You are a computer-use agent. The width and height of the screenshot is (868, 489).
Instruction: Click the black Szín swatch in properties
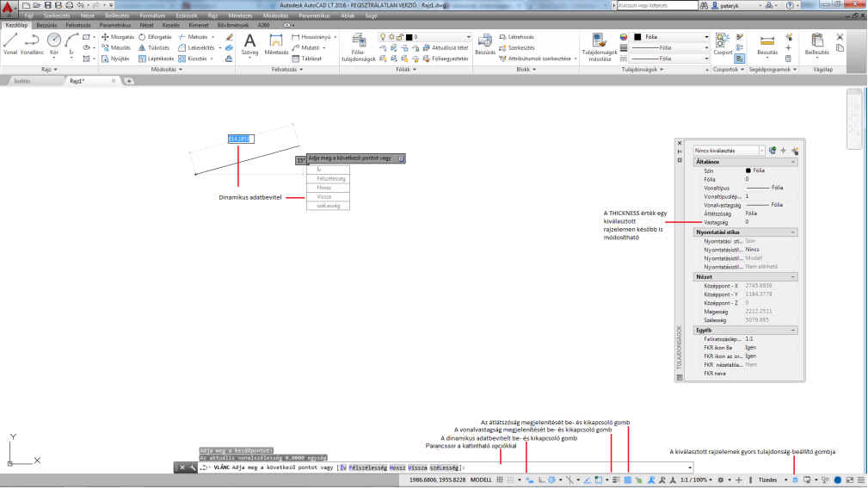[x=748, y=170]
